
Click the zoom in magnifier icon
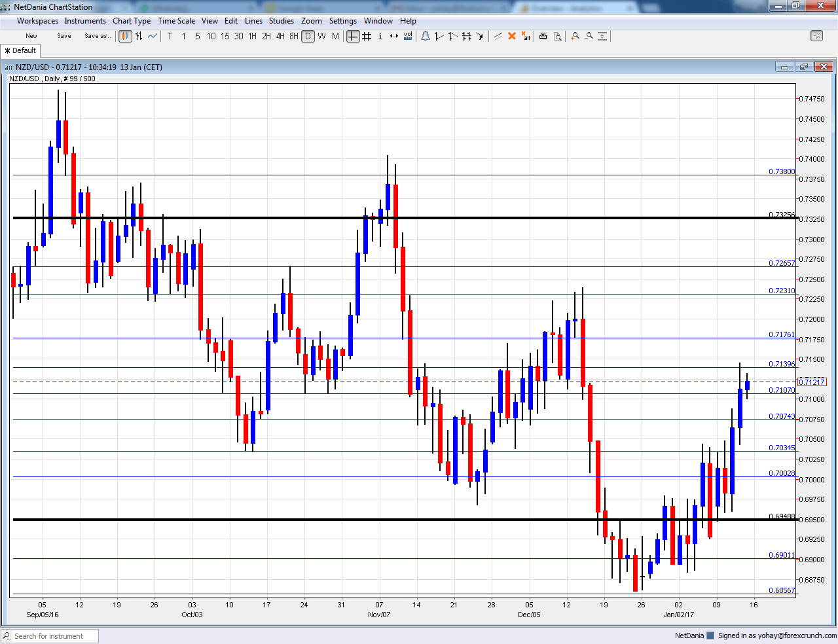[575, 37]
